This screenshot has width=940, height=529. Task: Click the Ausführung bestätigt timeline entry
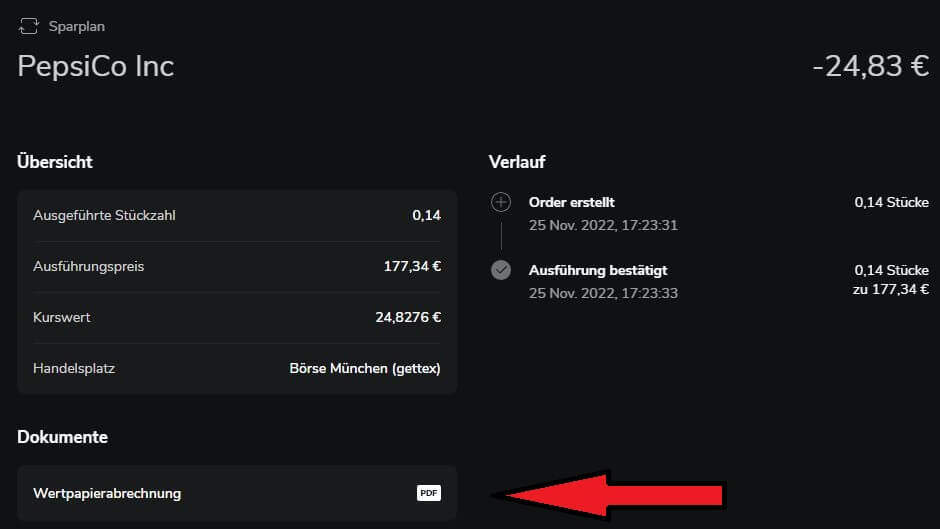(x=598, y=270)
